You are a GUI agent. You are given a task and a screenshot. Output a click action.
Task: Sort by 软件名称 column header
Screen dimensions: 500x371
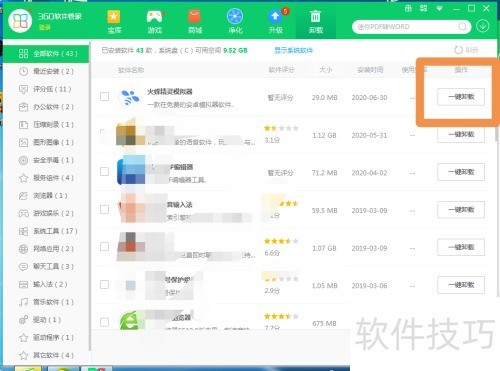[131, 70]
